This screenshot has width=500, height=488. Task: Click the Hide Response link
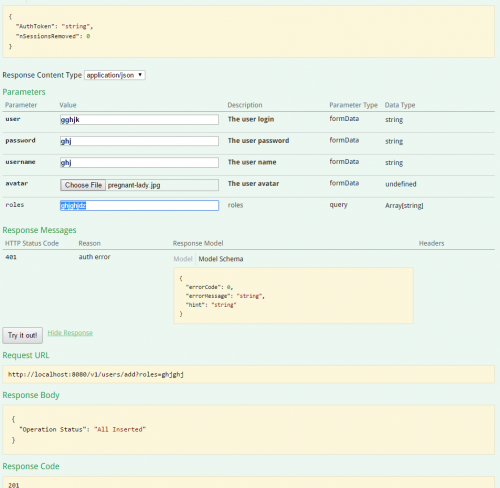pyautogui.click(x=70, y=333)
